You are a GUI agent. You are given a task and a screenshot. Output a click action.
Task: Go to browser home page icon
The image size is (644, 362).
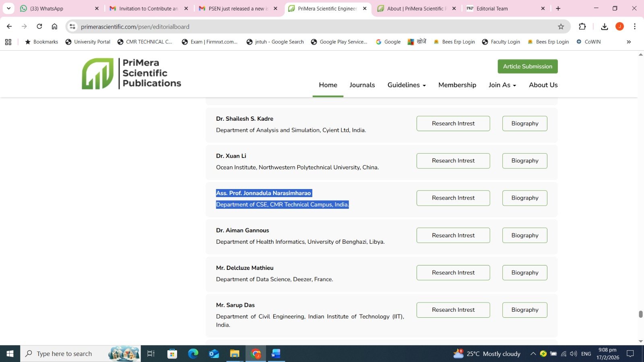pyautogui.click(x=54, y=27)
